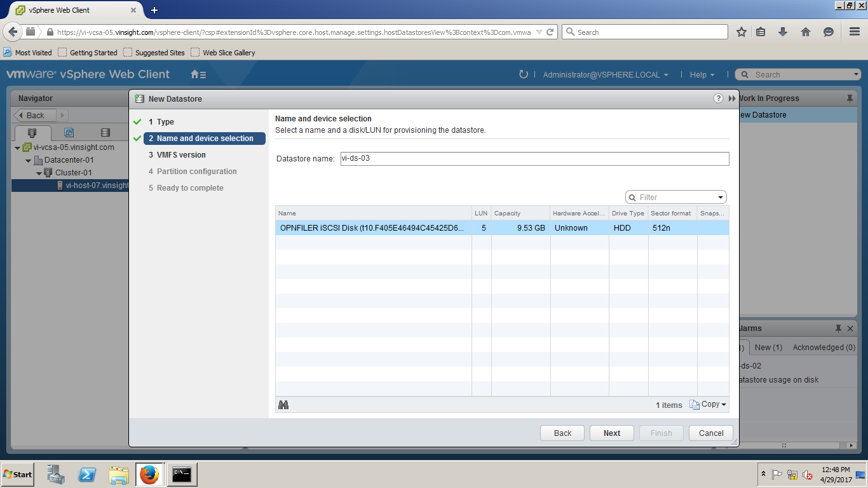Go back with Firefox back arrow
868x488 pixels.
point(11,32)
